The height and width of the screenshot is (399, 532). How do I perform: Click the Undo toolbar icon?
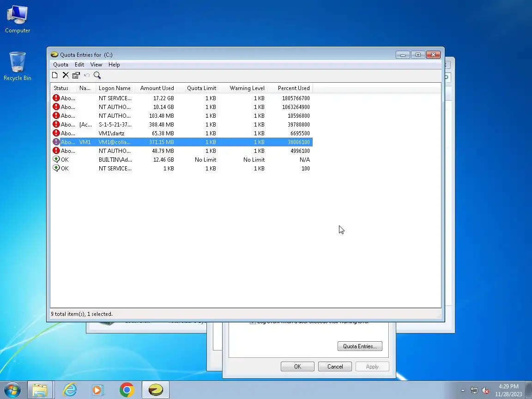point(87,75)
